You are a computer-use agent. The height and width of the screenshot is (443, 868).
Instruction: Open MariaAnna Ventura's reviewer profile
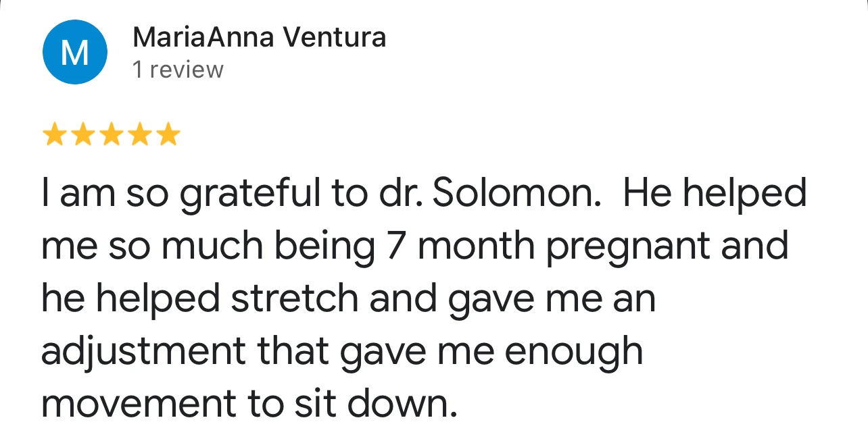coord(259,37)
